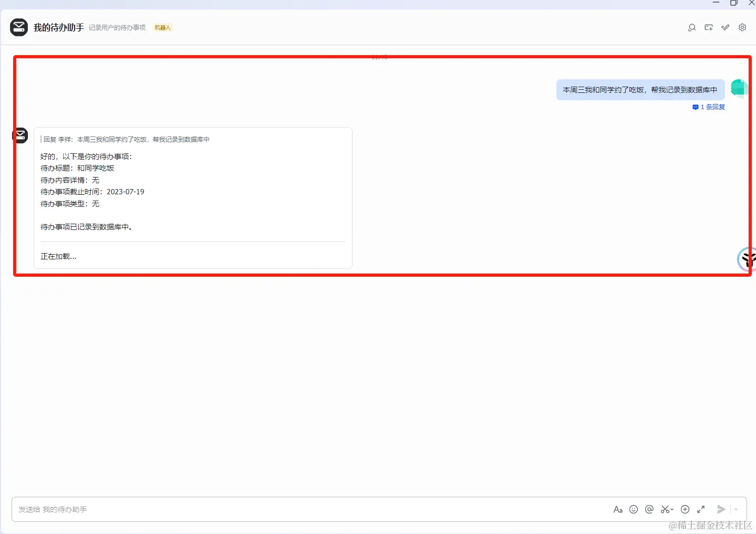This screenshot has width=756, height=534.
Task: Click the 机器人 tag in the header
Action: point(163,28)
